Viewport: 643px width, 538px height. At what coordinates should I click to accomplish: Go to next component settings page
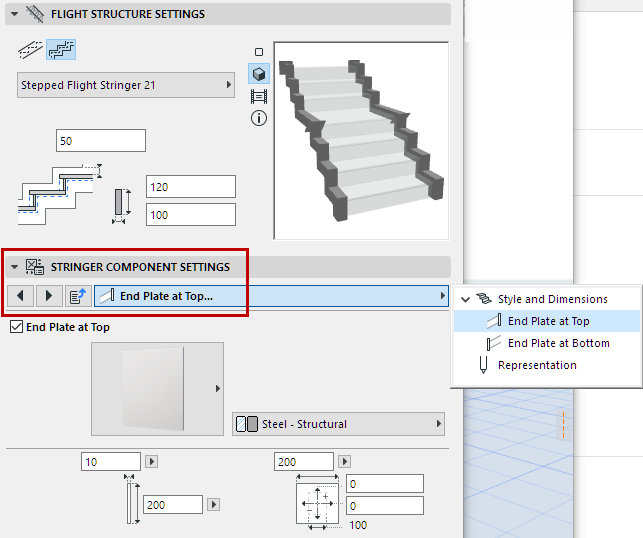[49, 296]
